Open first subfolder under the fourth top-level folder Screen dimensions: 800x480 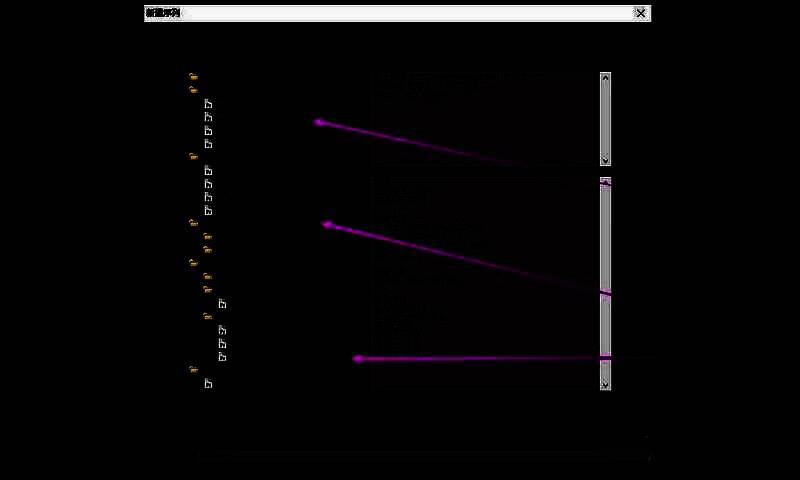[x=207, y=237]
